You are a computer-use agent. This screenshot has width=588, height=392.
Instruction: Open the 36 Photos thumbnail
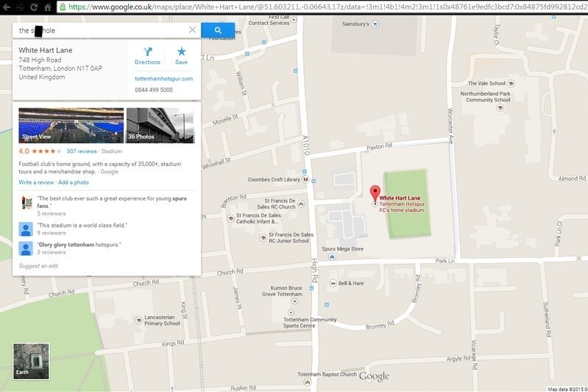[x=160, y=125]
